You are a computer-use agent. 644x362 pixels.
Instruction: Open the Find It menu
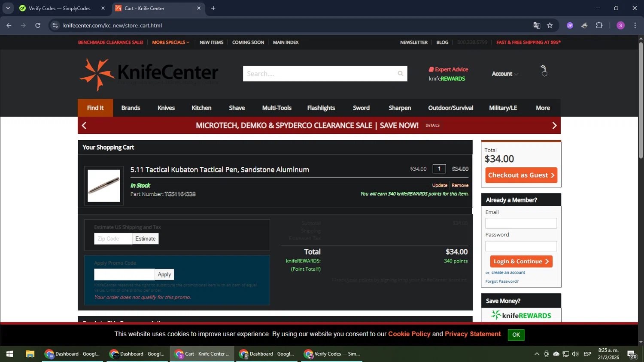95,108
